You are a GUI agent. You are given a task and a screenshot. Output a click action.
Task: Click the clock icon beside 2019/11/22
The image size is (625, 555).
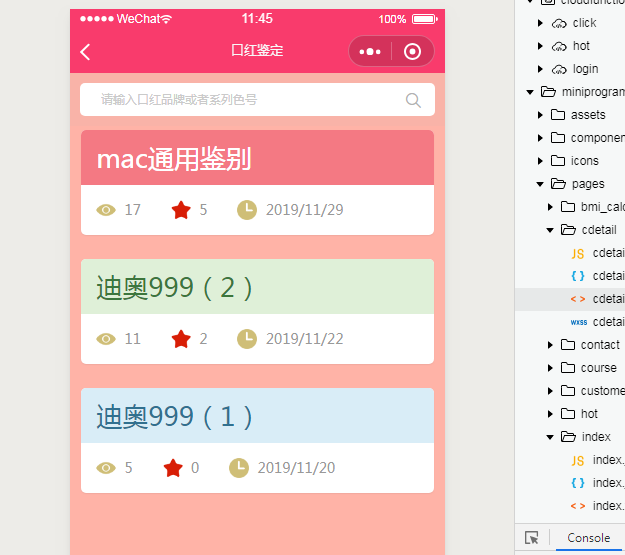pyautogui.click(x=247, y=339)
